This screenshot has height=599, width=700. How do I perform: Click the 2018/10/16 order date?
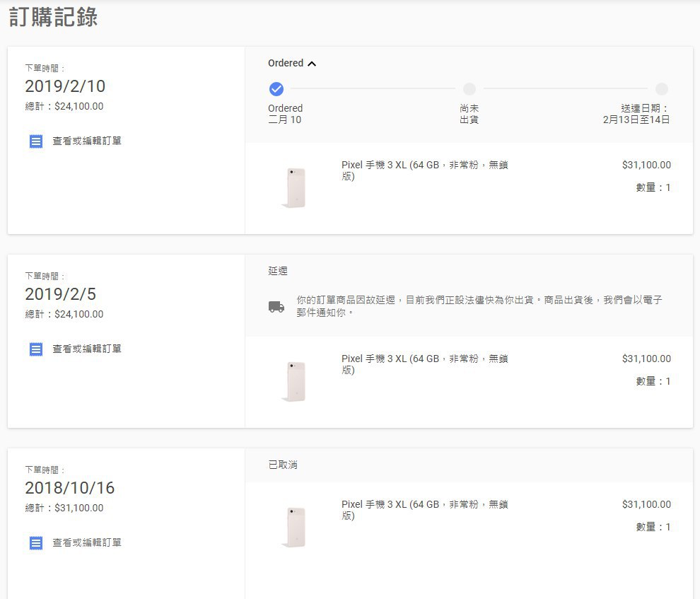tap(69, 488)
